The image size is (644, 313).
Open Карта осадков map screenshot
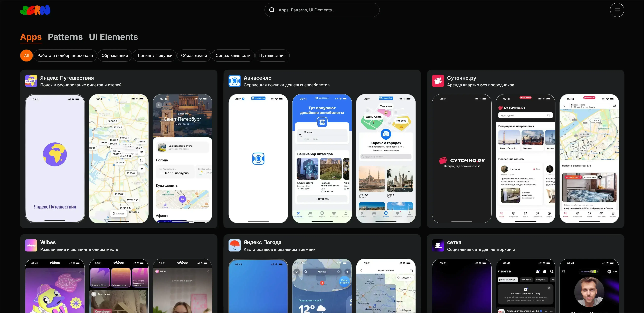point(386,286)
